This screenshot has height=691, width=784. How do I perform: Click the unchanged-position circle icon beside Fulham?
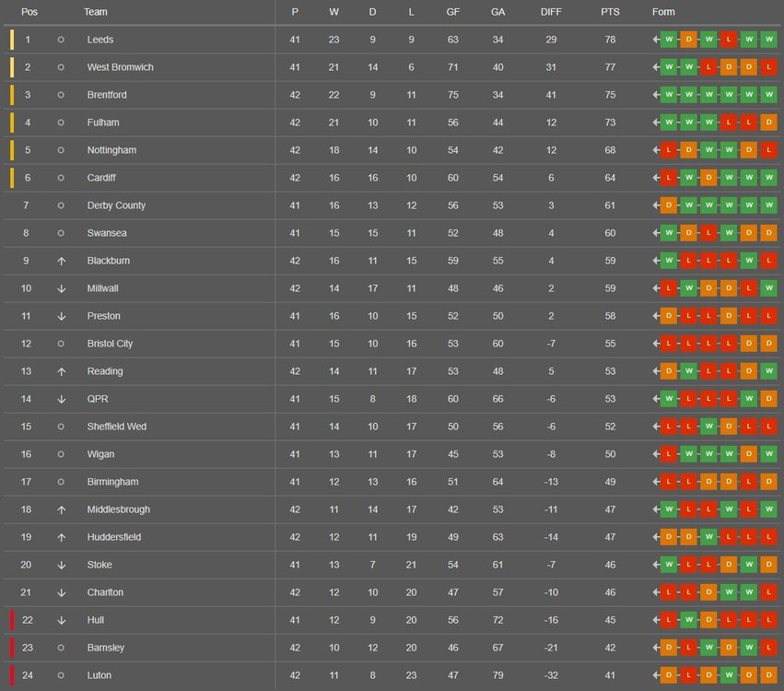click(x=61, y=123)
